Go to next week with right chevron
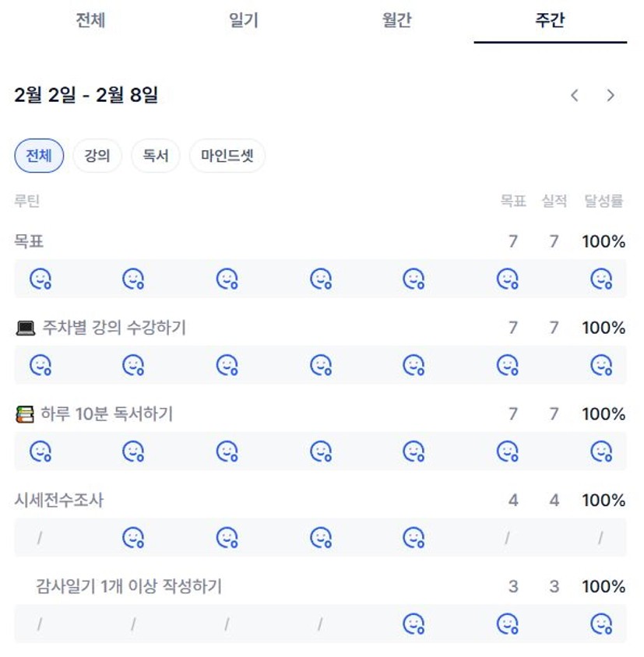The height and width of the screenshot is (657, 644). coord(611,96)
